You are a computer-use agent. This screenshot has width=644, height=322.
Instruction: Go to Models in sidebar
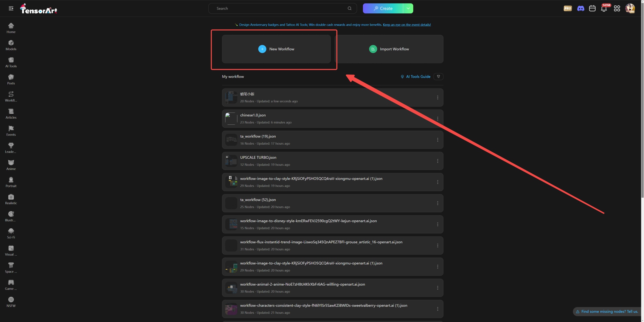click(x=11, y=45)
